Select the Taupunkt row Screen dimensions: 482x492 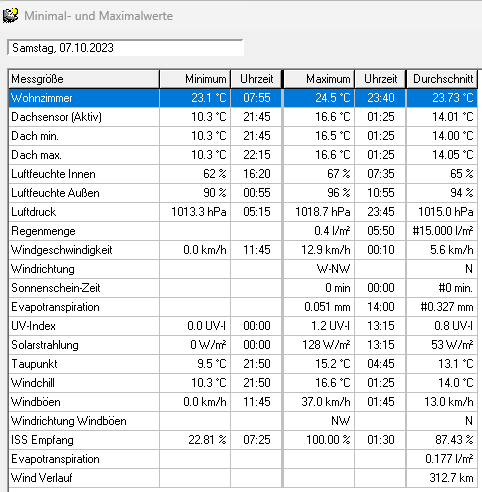click(243, 364)
